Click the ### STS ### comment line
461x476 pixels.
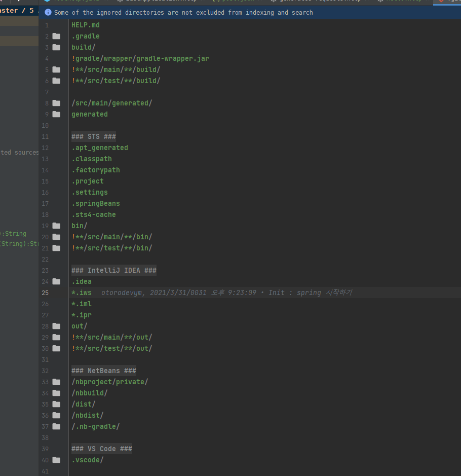point(94,136)
